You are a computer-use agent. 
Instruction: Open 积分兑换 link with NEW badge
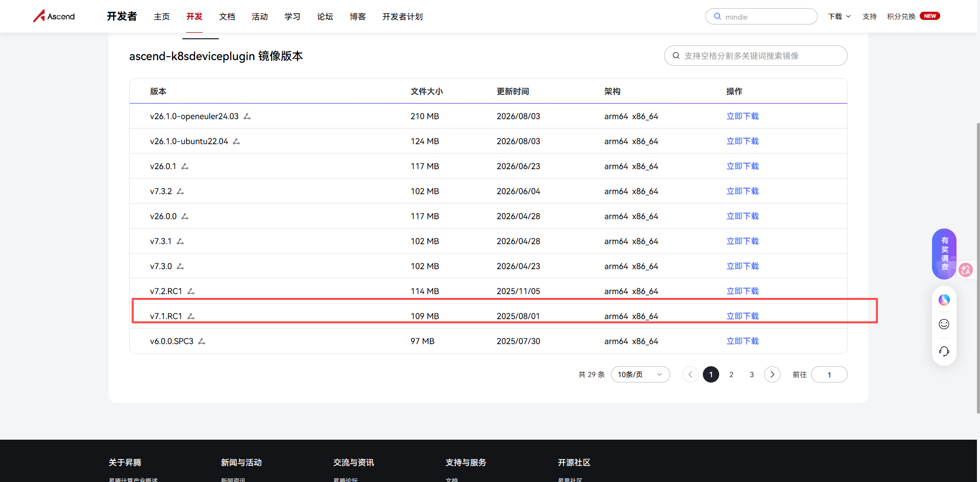[913, 16]
